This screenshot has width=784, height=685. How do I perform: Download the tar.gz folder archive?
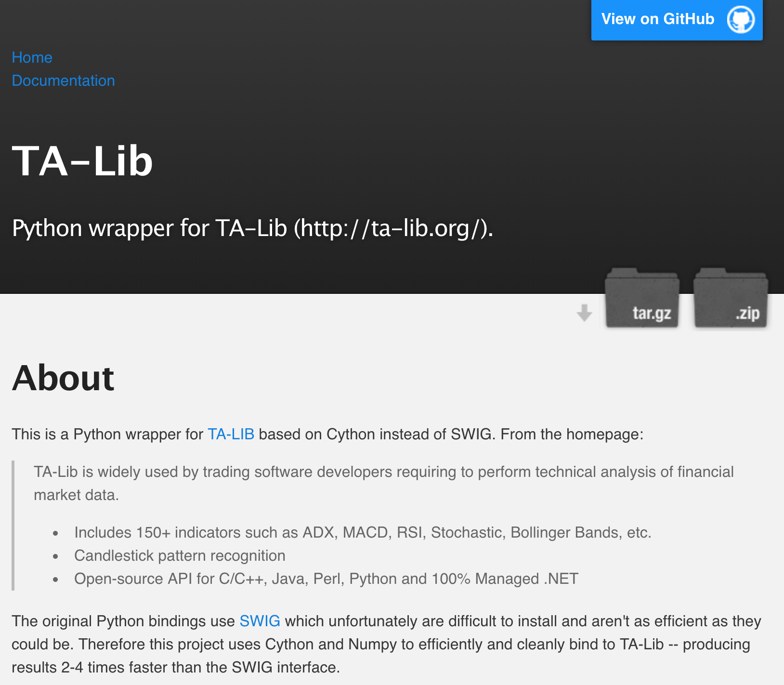click(x=642, y=300)
